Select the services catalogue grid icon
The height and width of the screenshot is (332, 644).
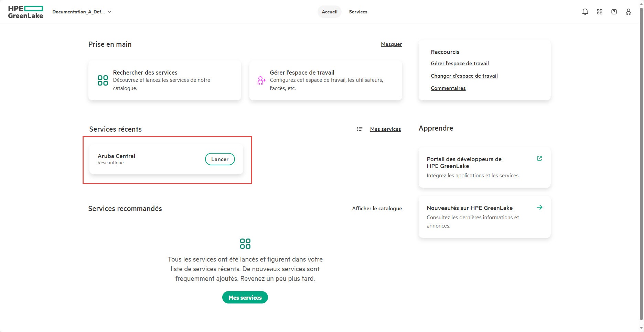point(102,80)
